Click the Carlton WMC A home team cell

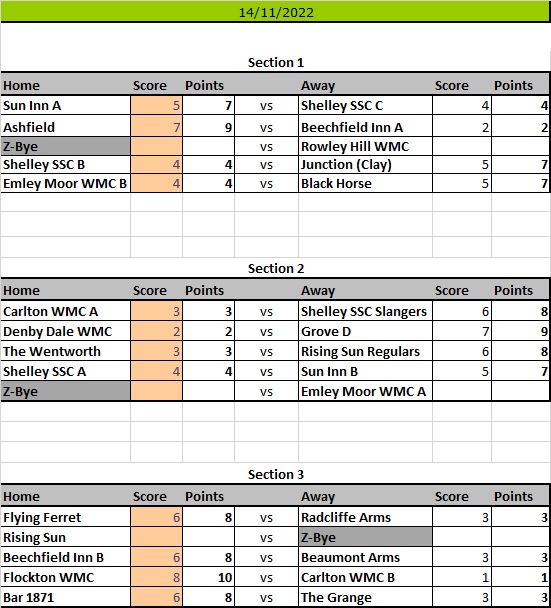[66, 311]
